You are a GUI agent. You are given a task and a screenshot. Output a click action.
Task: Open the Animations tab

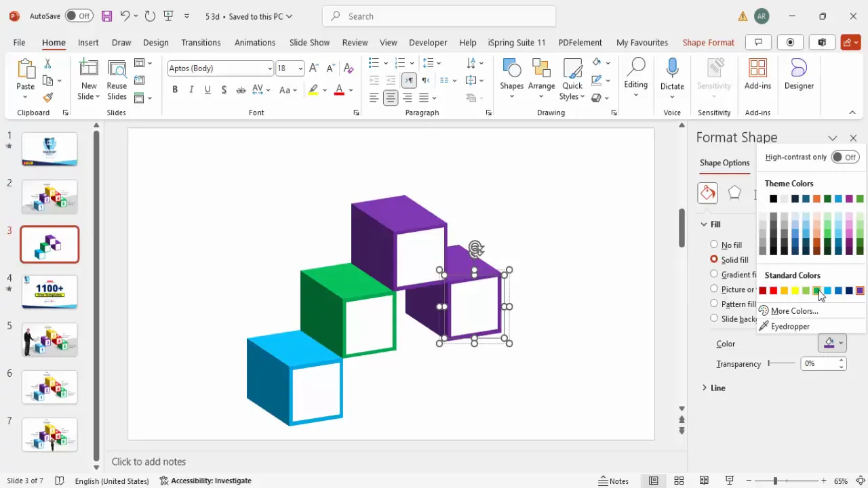click(x=255, y=42)
